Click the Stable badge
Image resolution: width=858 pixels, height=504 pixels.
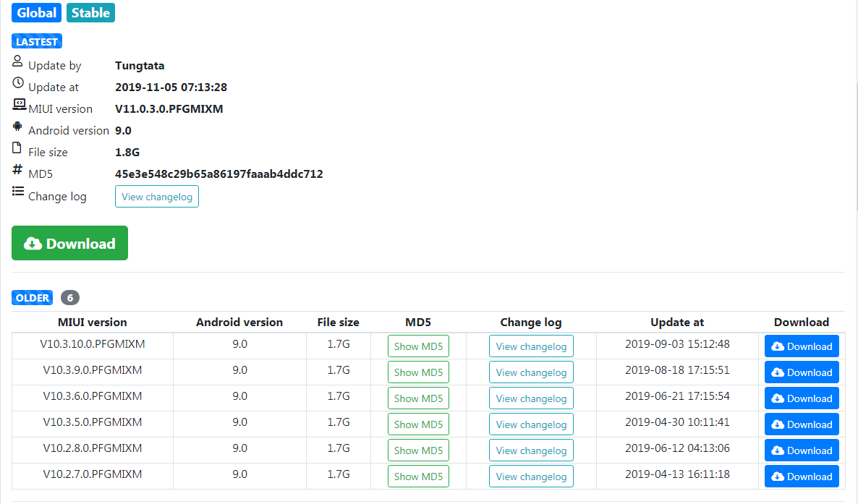click(x=90, y=12)
